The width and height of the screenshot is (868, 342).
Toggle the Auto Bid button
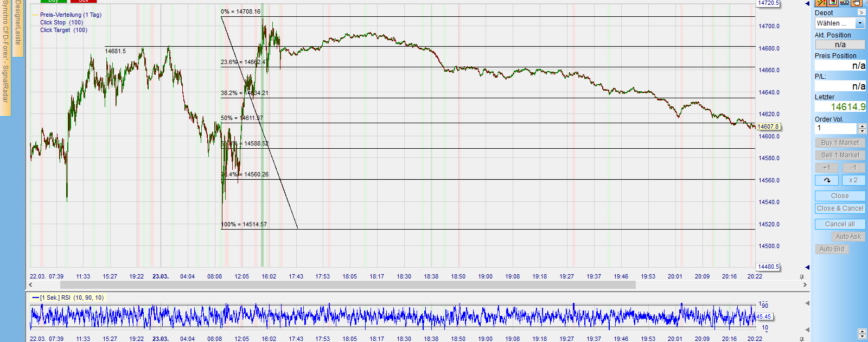832,249
